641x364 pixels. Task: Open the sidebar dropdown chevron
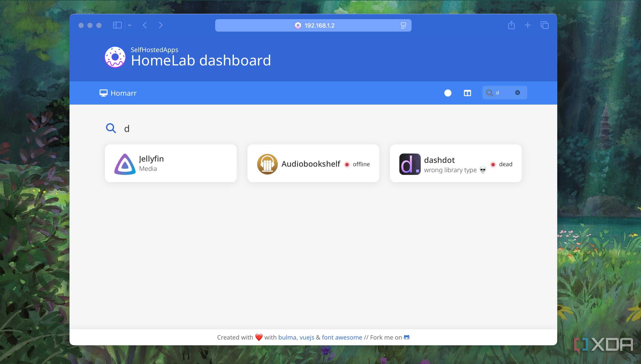tap(130, 25)
